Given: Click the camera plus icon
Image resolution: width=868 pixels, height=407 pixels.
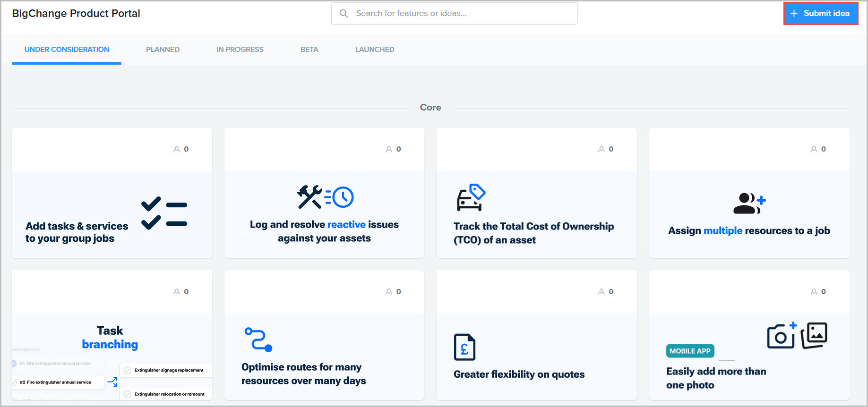Looking at the screenshot, I should point(782,336).
